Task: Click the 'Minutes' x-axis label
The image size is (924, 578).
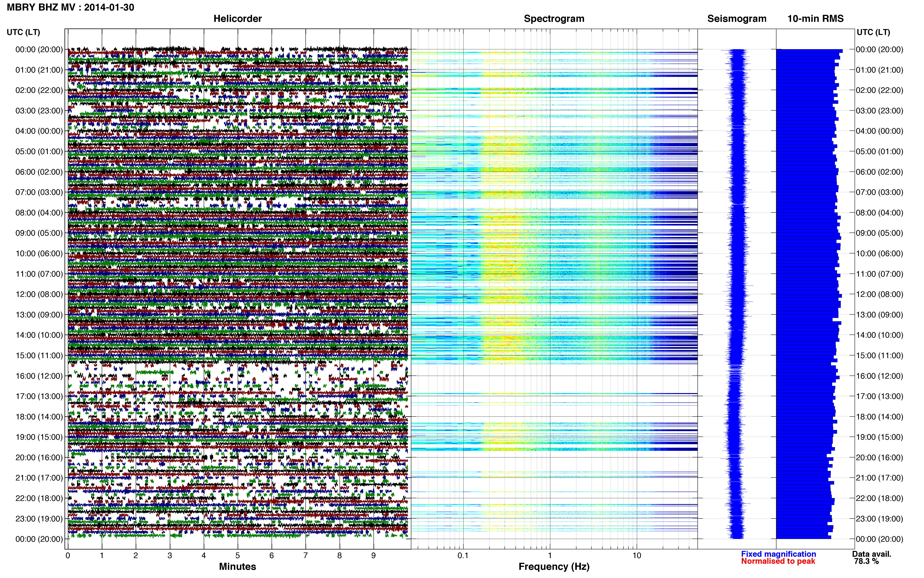Action: pyautogui.click(x=238, y=566)
